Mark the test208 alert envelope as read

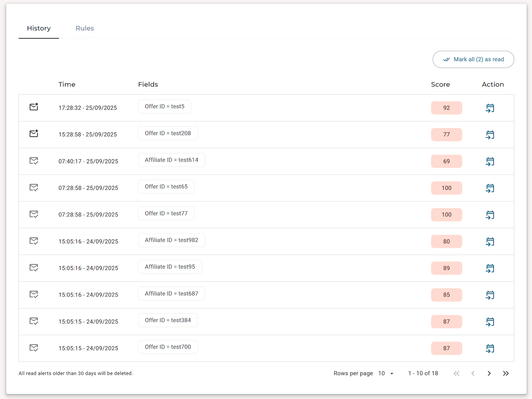(x=34, y=134)
